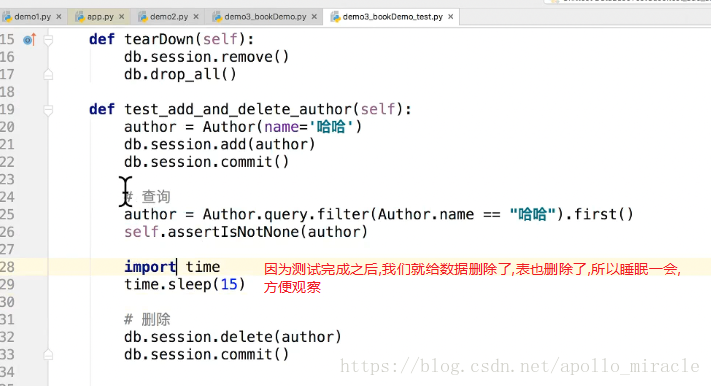Place the cursor on 'db.drop_all()'
The width and height of the screenshot is (711, 386).
click(x=180, y=74)
